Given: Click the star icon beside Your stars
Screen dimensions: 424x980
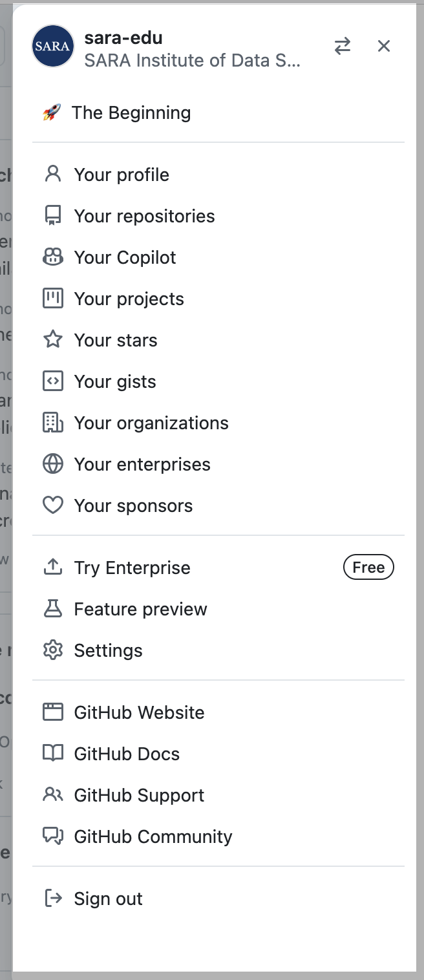Looking at the screenshot, I should 52,340.
